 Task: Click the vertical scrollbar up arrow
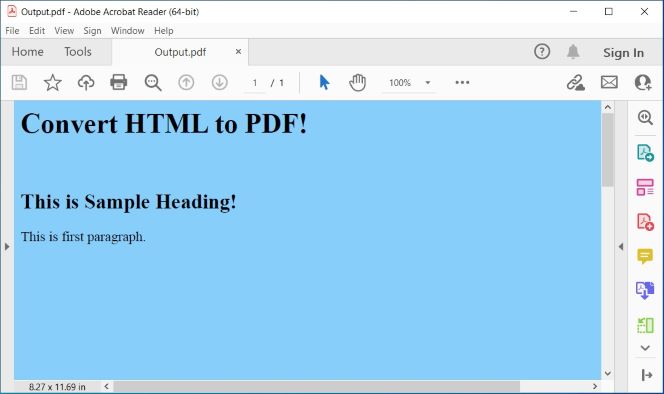coord(608,107)
